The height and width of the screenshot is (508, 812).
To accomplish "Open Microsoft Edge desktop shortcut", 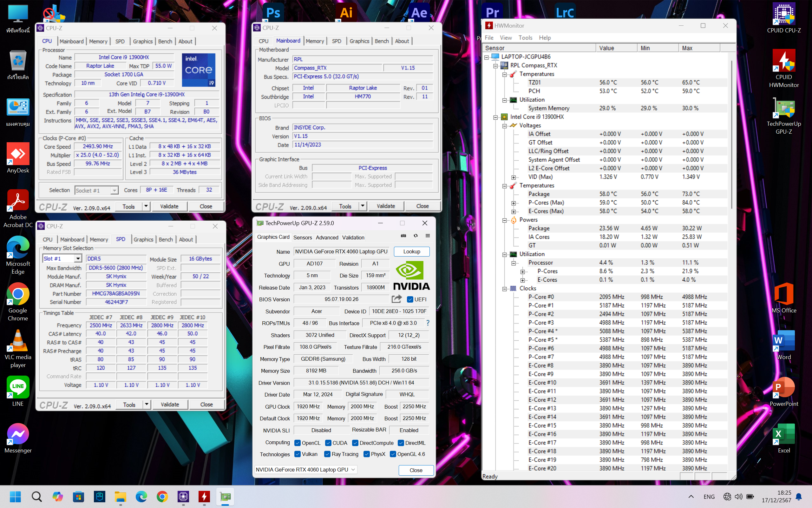I will tap(18, 255).
